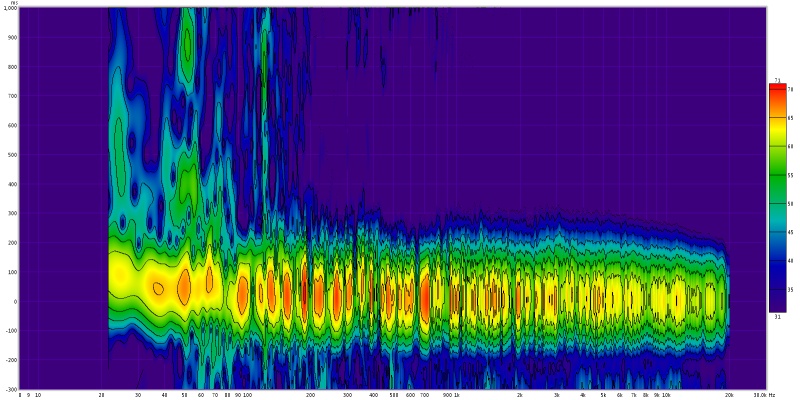Click the red band atop the color scale
Viewport: 800px width, 400px height.
click(777, 89)
